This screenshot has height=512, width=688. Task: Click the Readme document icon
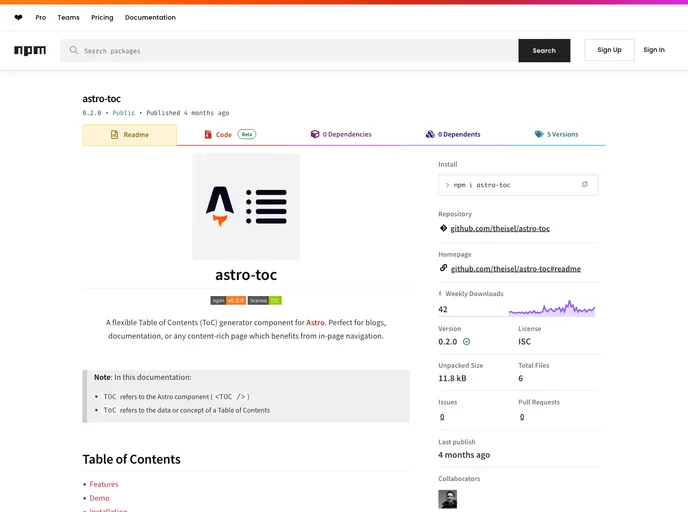(115, 134)
